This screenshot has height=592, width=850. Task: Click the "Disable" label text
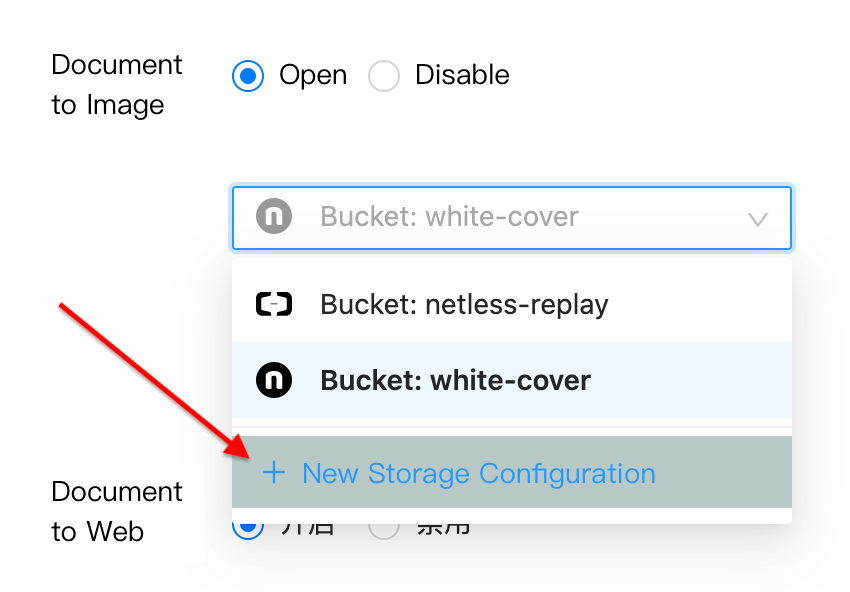click(x=462, y=76)
